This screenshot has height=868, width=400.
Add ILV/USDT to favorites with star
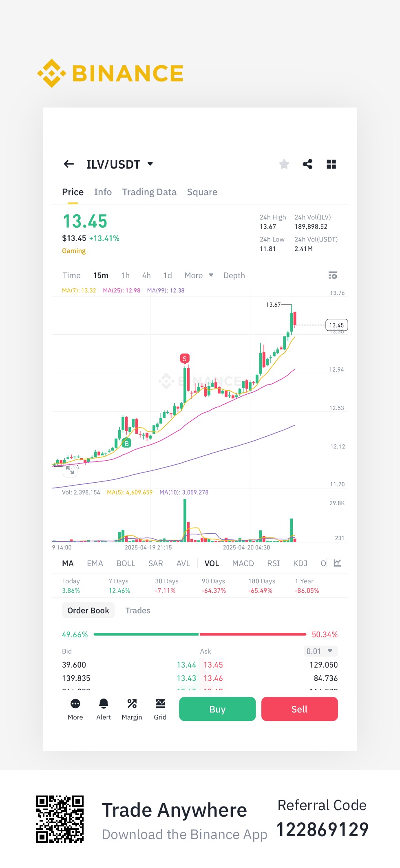point(284,164)
